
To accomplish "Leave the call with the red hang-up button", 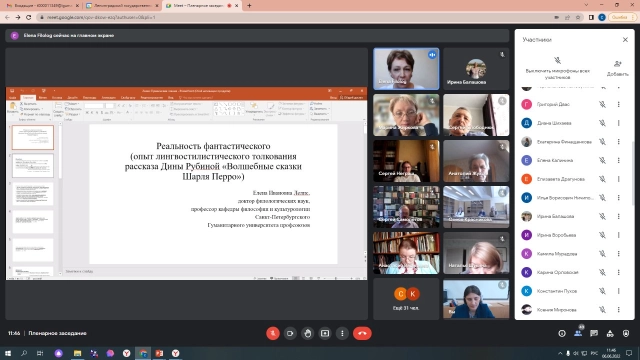I will (362, 333).
